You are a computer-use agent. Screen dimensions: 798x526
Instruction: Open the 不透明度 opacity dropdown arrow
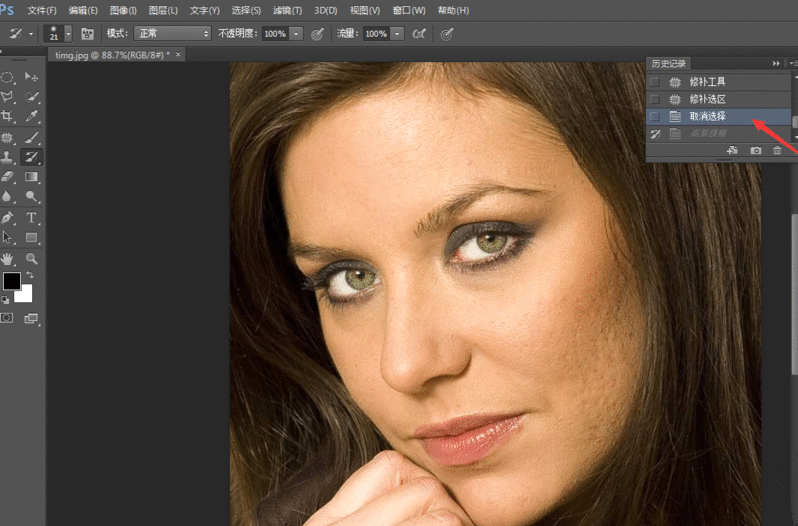pyautogui.click(x=296, y=33)
